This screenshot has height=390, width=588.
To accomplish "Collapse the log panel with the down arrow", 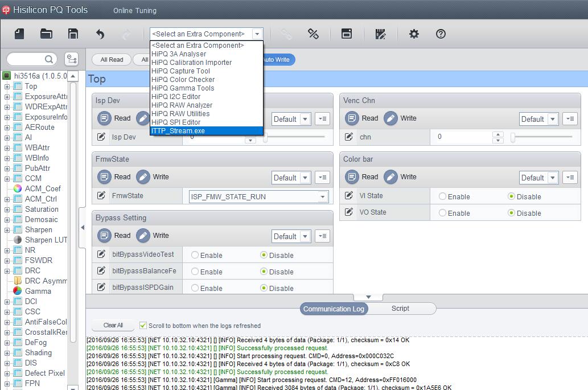I will (x=368, y=297).
